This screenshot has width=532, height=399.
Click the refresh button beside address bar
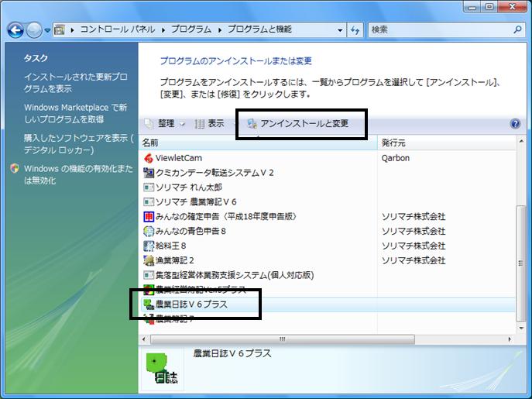click(x=355, y=30)
